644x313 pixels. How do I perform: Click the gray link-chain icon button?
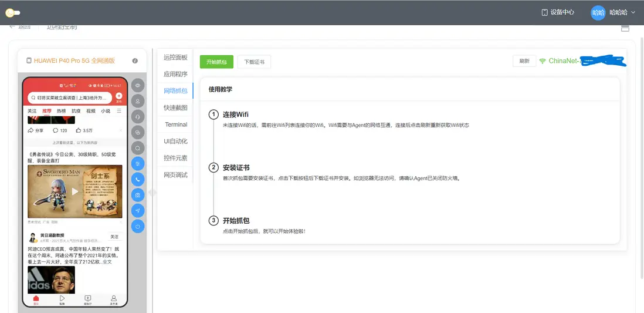[138, 133]
